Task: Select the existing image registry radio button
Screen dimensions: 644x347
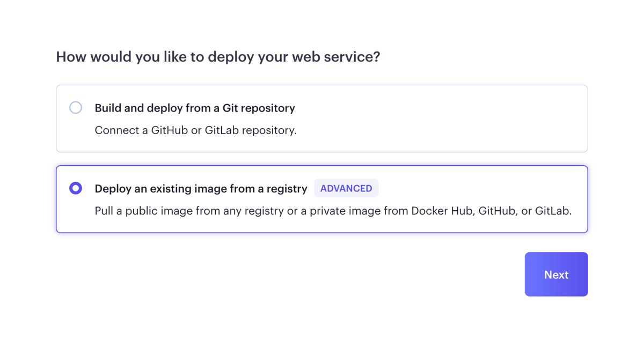Action: (x=76, y=188)
